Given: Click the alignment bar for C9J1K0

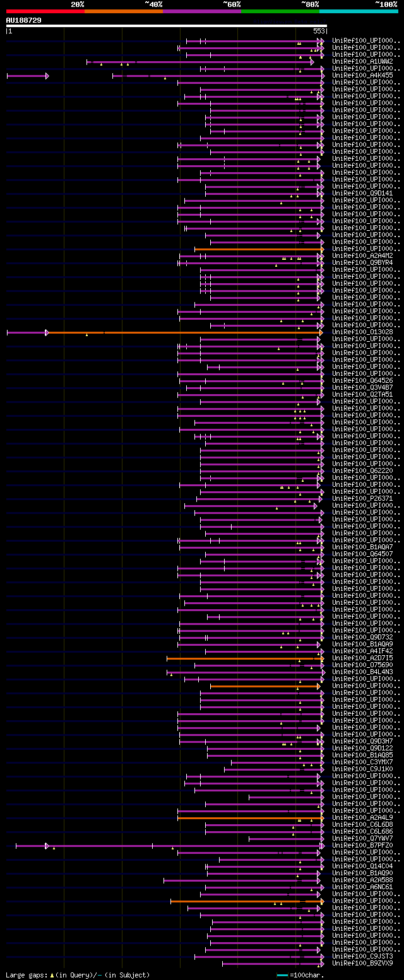Looking at the screenshot, I should 273,769.
